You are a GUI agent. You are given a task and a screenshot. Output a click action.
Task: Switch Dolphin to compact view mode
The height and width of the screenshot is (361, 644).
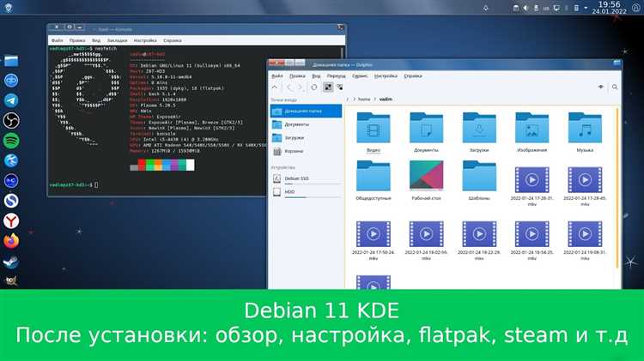(x=340, y=87)
